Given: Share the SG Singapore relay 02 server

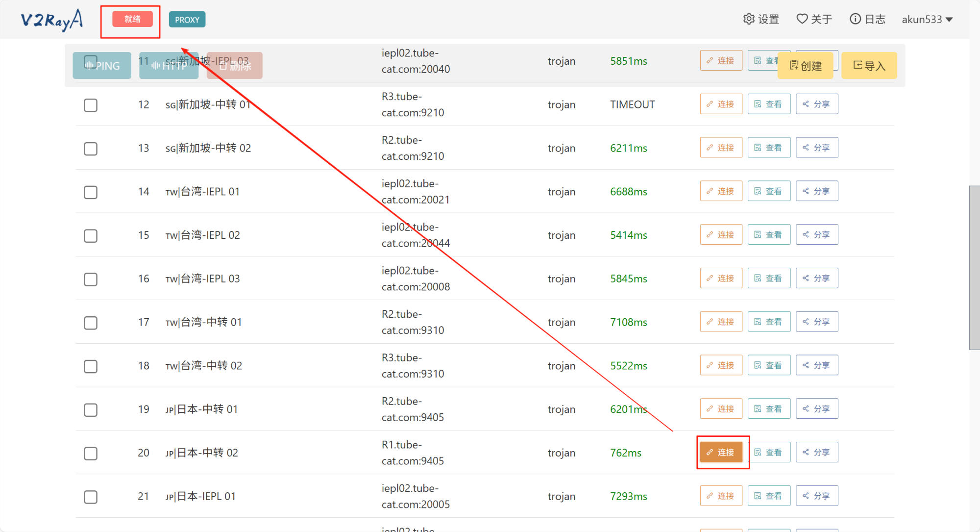Looking at the screenshot, I should (816, 148).
